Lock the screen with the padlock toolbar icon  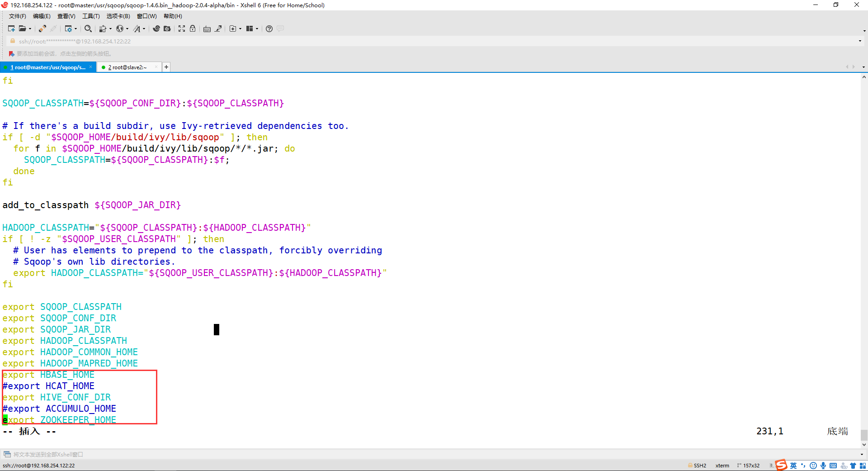tap(192, 29)
